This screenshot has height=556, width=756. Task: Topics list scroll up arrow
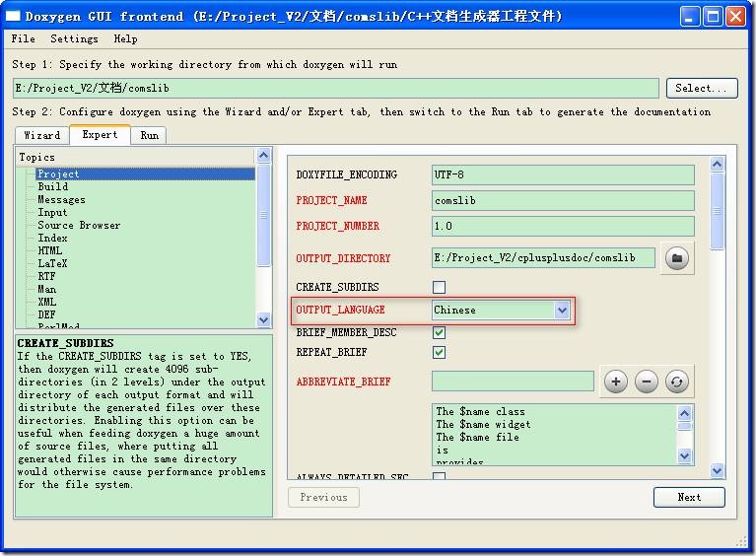pos(263,156)
